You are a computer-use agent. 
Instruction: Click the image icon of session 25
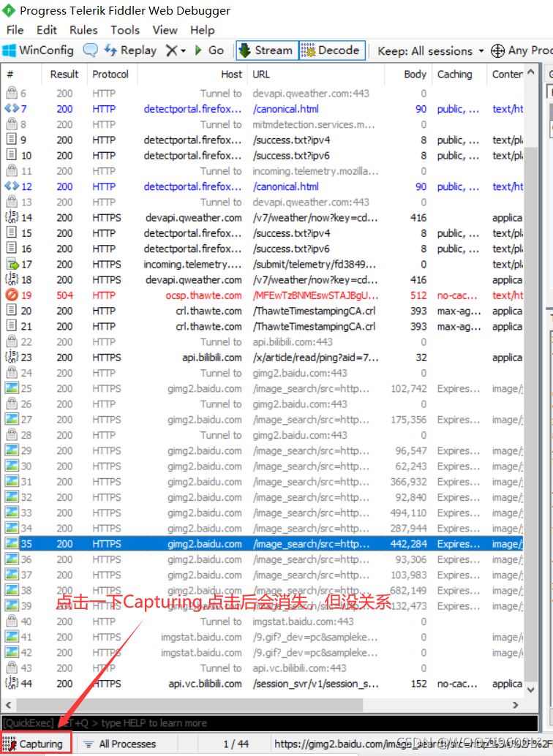click(12, 388)
